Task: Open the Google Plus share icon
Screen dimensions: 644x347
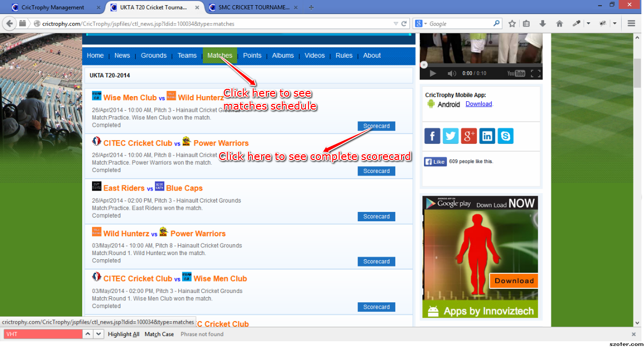Action: tap(469, 136)
